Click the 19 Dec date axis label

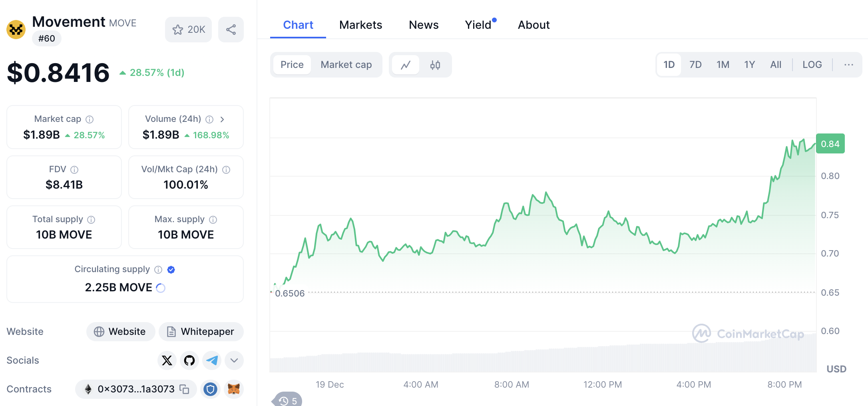pos(330,385)
